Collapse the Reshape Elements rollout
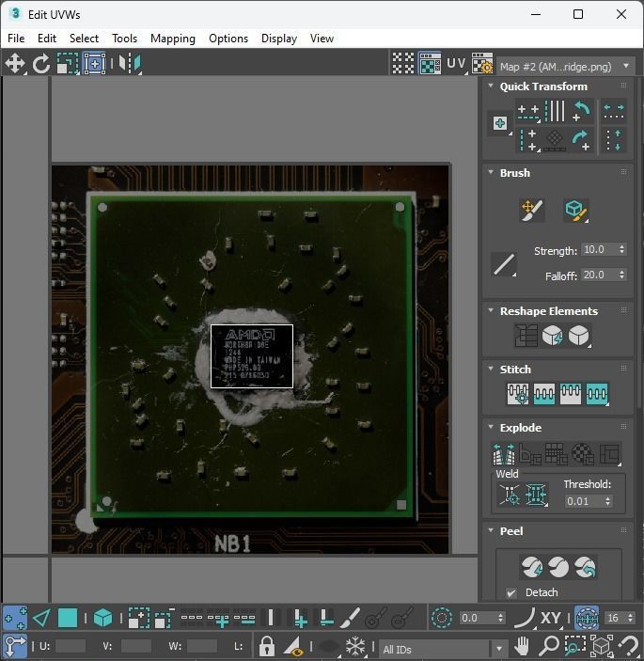Viewport: 644px width, 661px height. click(x=491, y=310)
